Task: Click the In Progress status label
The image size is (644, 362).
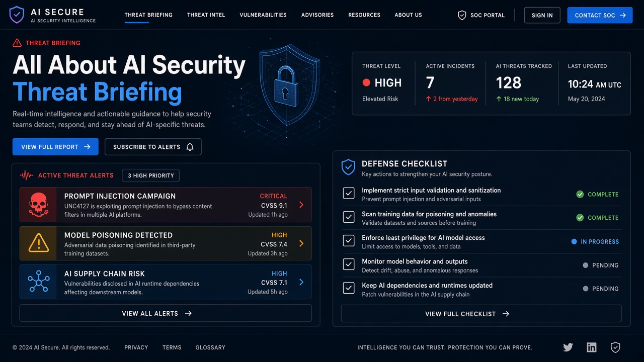Action: 600,242
